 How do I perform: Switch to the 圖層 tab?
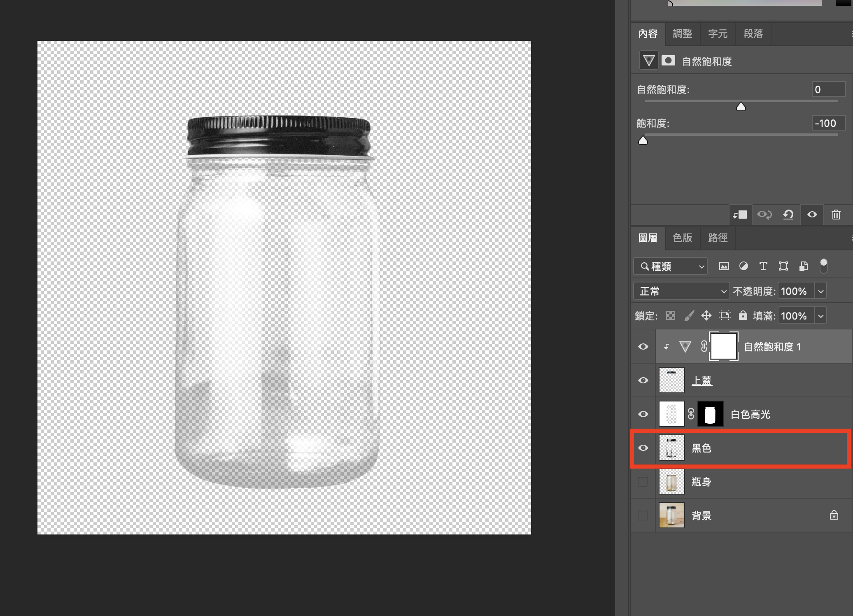pyautogui.click(x=648, y=238)
